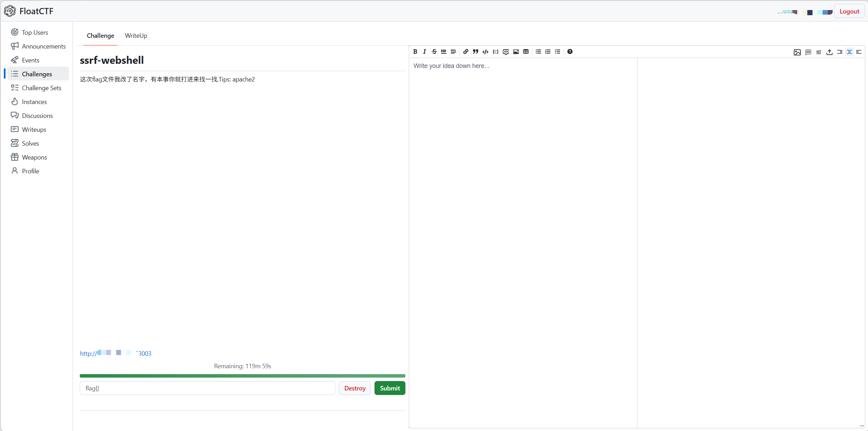Switch to edit-only layout mode
Image resolution: width=868 pixels, height=431 pixels.
tap(840, 52)
